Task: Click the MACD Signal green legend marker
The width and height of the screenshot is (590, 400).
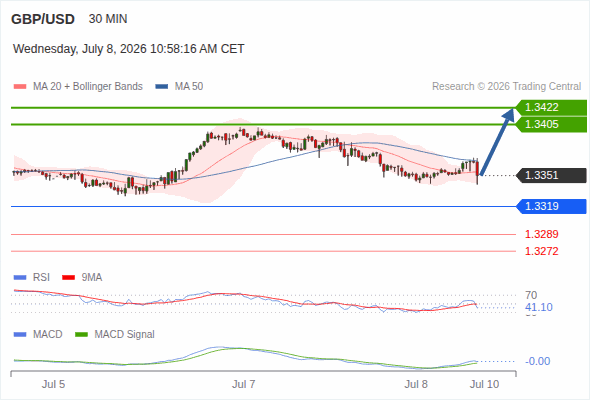Action: (x=81, y=335)
